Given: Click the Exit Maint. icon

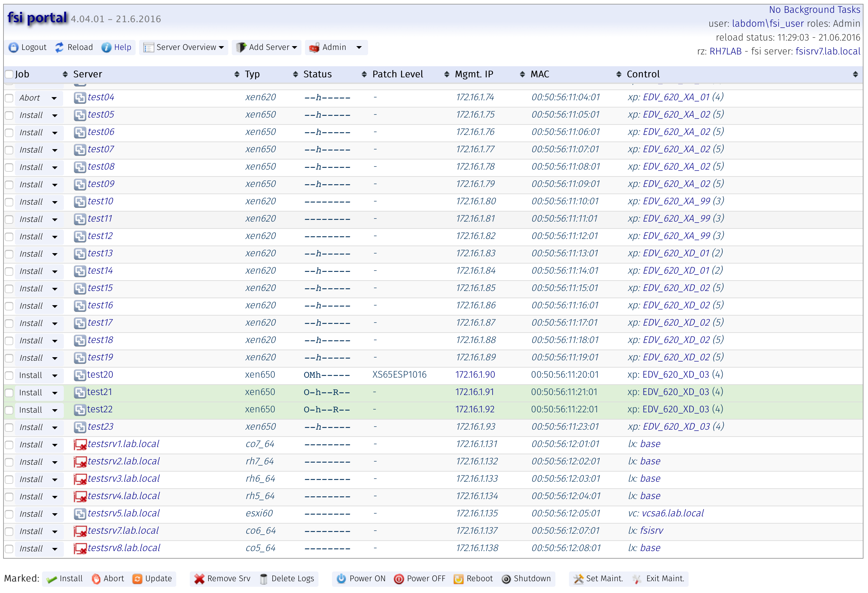Looking at the screenshot, I should pyautogui.click(x=637, y=579).
